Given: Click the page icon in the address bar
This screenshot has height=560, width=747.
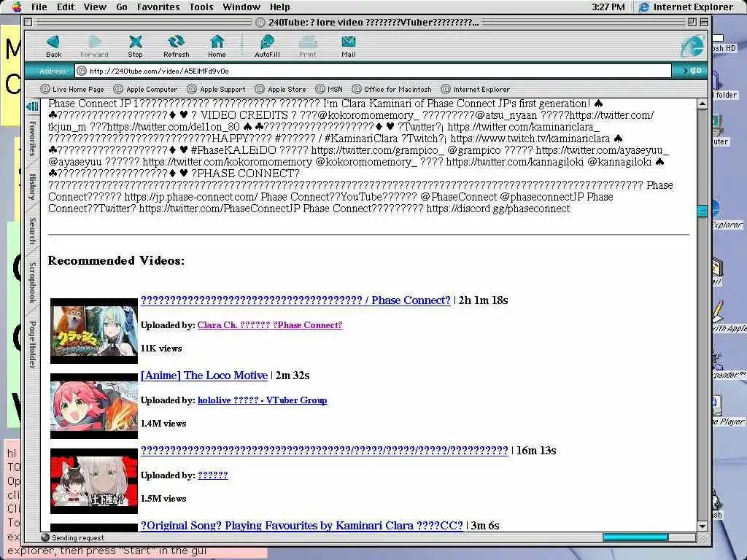Looking at the screenshot, I should [82, 71].
